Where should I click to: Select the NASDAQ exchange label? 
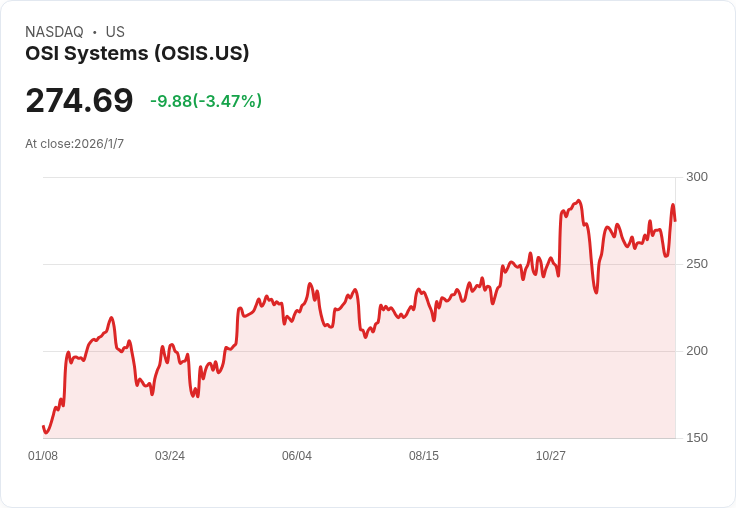[x=54, y=32]
